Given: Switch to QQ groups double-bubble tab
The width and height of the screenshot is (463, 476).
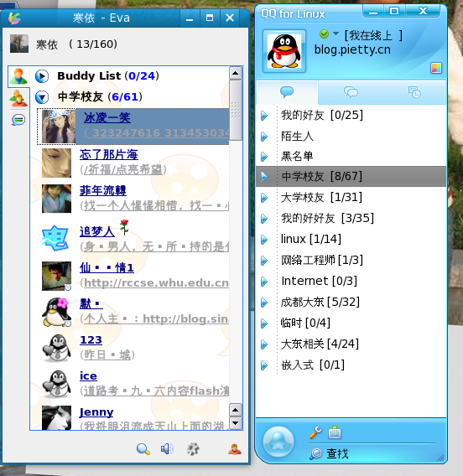Looking at the screenshot, I should (x=351, y=92).
